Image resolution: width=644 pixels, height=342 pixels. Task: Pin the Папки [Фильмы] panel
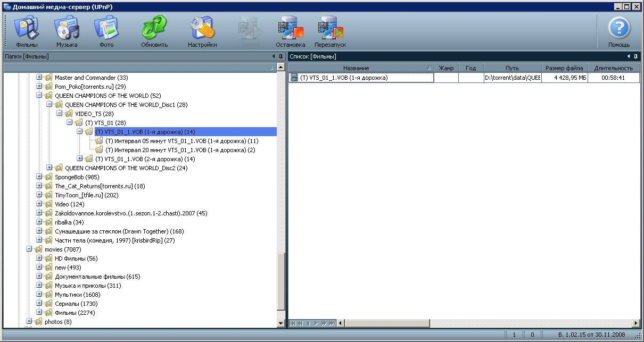pos(280,56)
